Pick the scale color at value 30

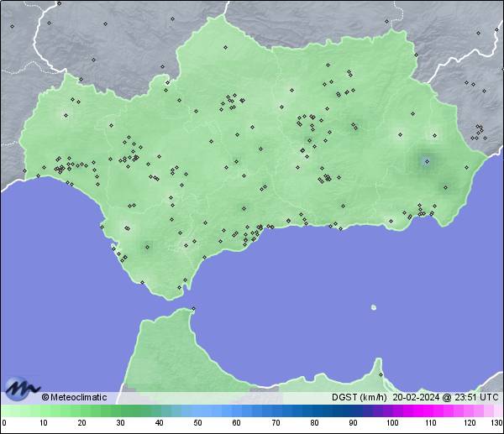tap(120, 410)
